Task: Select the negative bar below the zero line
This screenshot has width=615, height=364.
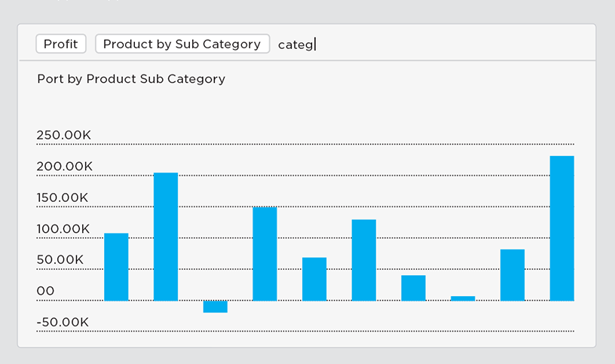Action: click(x=216, y=307)
